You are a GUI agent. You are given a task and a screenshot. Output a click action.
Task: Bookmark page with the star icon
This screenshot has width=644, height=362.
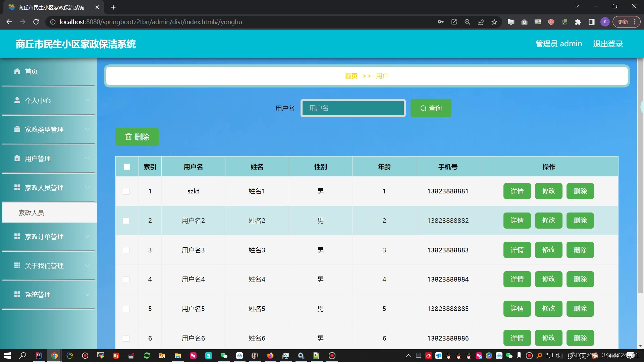[x=494, y=22]
